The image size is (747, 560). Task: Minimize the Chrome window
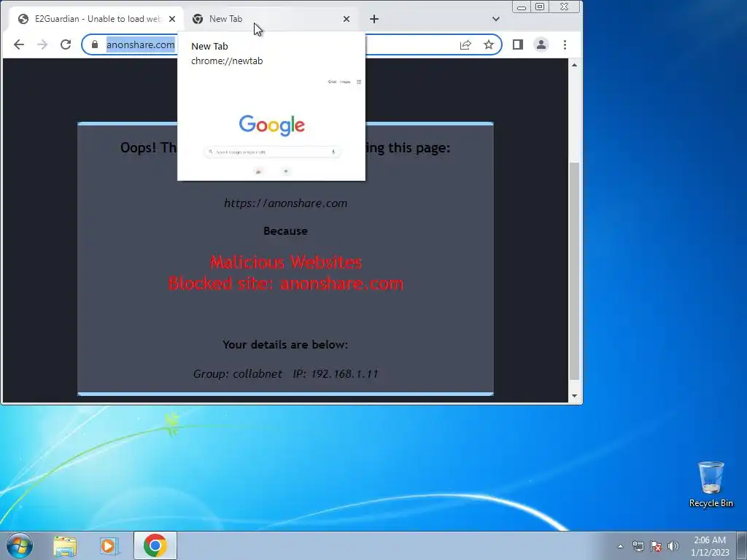[521, 7]
